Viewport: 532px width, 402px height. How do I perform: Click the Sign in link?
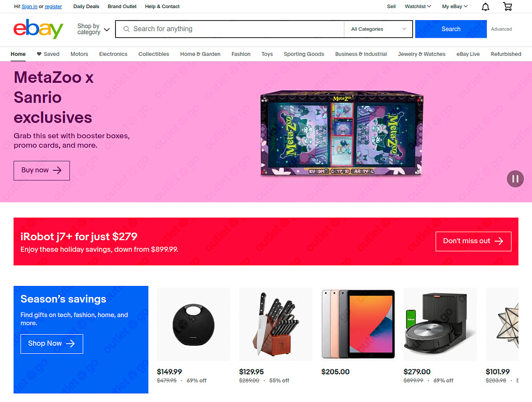pyautogui.click(x=30, y=7)
